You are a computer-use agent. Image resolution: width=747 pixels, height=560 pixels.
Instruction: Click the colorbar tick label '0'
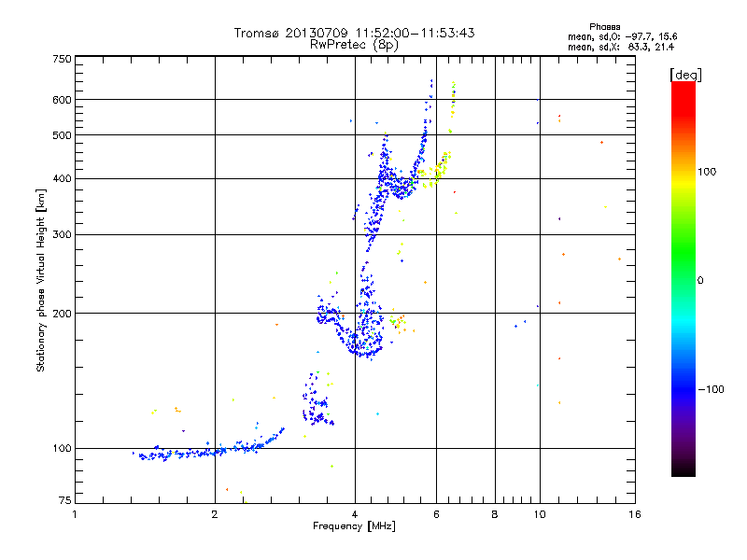tap(699, 281)
